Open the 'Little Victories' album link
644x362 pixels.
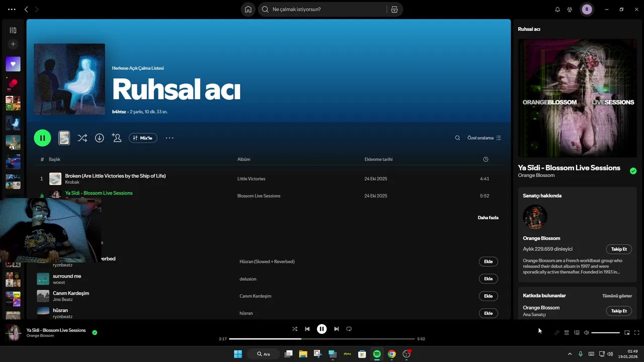pyautogui.click(x=251, y=179)
